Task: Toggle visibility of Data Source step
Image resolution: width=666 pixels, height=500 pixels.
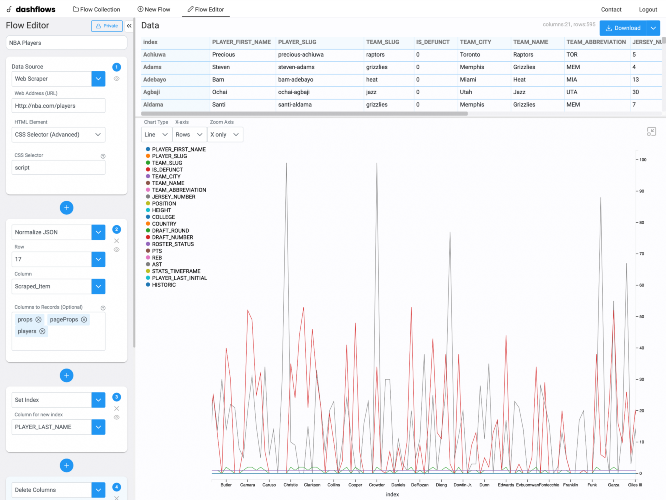Action: coord(116,79)
